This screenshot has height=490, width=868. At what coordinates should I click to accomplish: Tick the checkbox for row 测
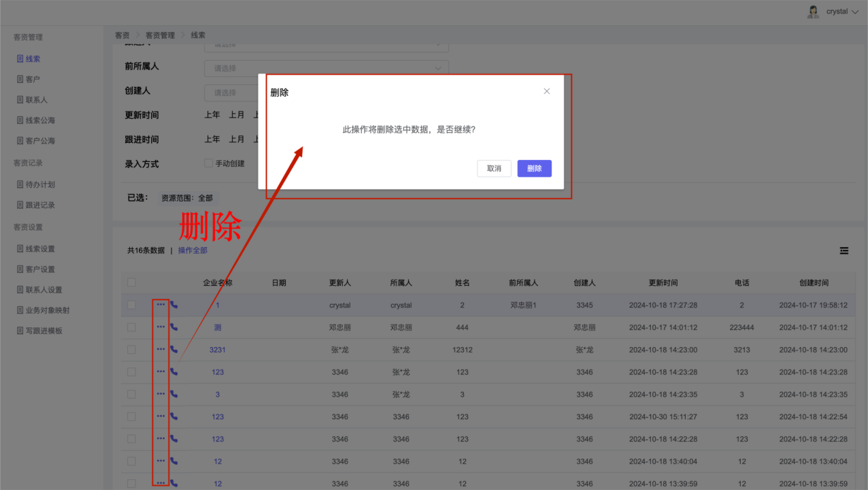[131, 327]
